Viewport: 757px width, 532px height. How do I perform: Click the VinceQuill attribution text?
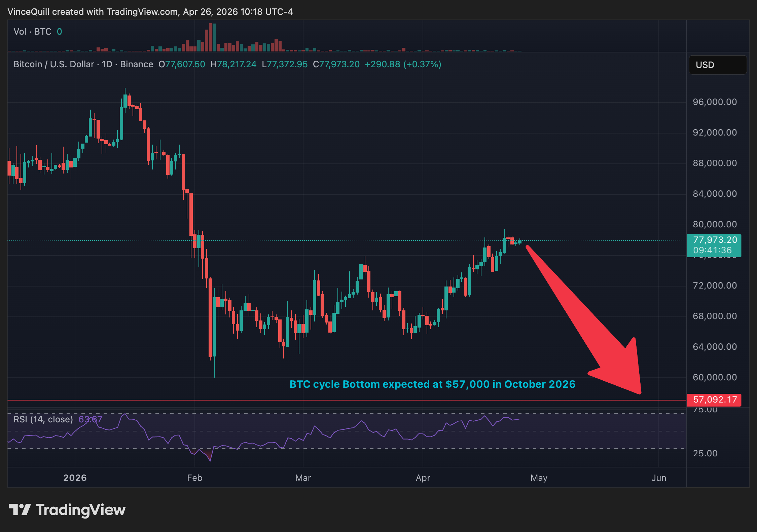67,12
